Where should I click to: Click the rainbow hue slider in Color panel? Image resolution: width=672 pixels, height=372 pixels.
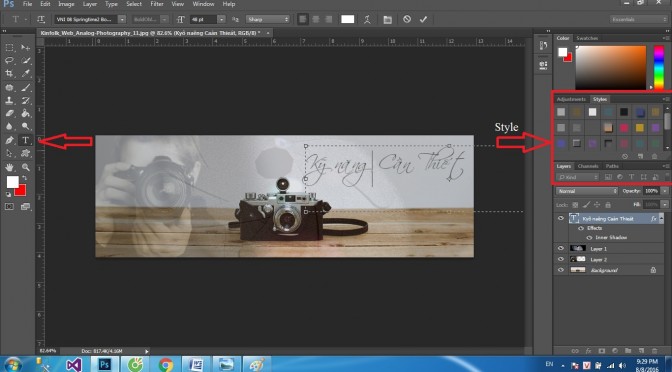tap(658, 67)
